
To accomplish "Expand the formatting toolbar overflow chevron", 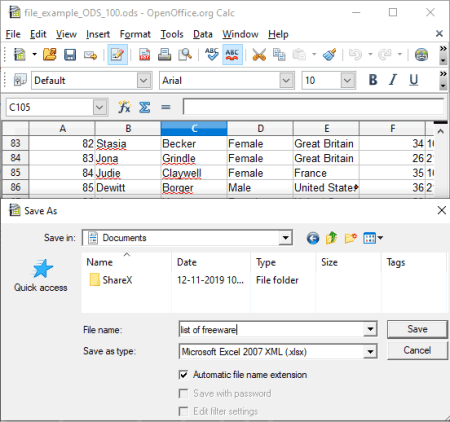I will tap(443, 74).
